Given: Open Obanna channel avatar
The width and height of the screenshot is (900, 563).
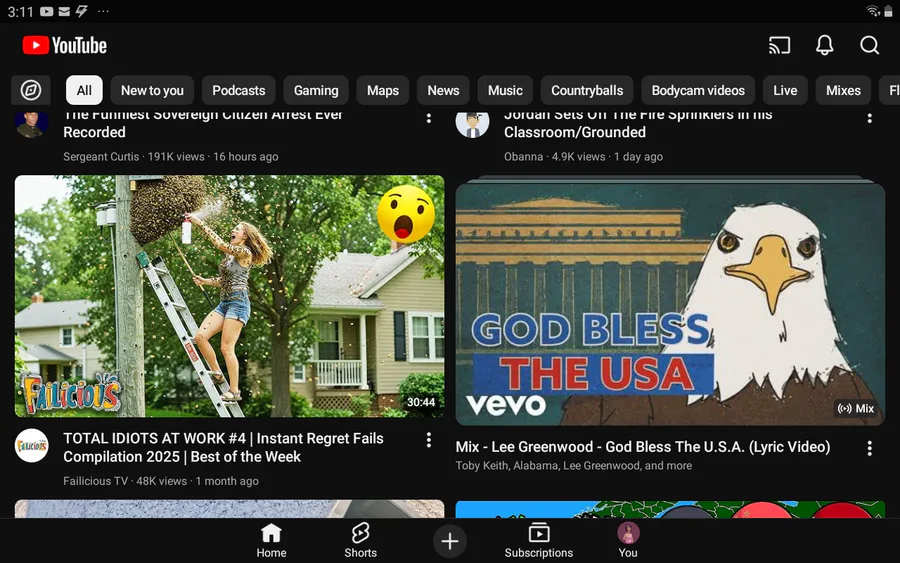Looking at the screenshot, I should [x=472, y=124].
